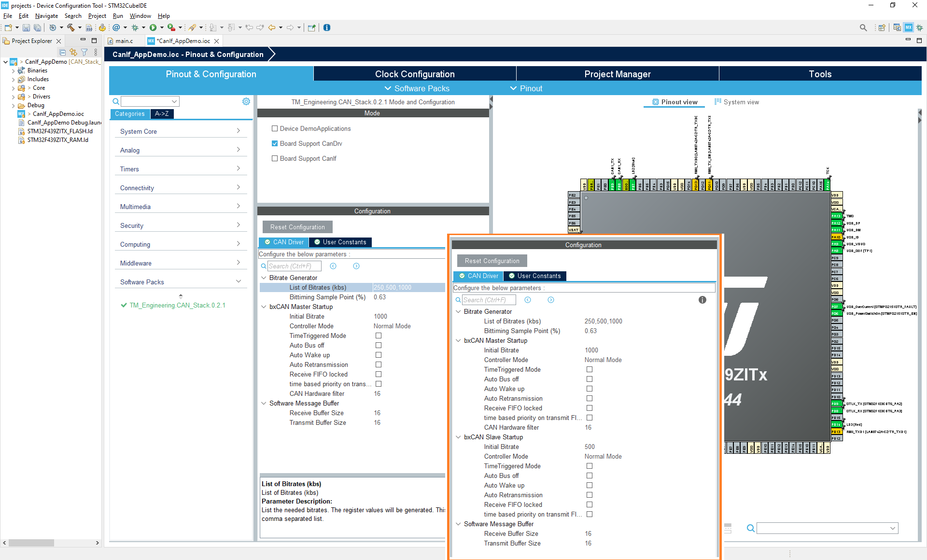The width and height of the screenshot is (927, 560).
Task: Click the pinout search field at the bottom right
Action: tap(828, 528)
